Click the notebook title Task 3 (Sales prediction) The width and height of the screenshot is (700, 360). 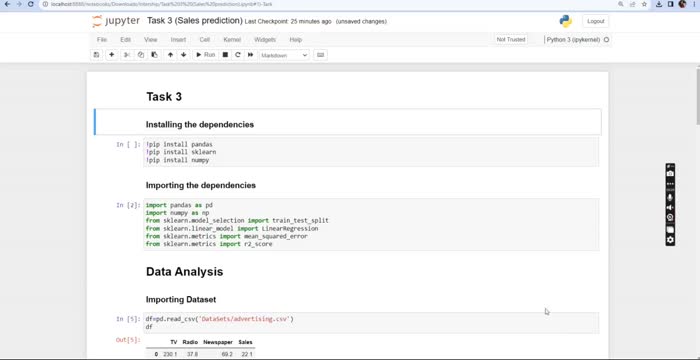pyautogui.click(x=195, y=21)
